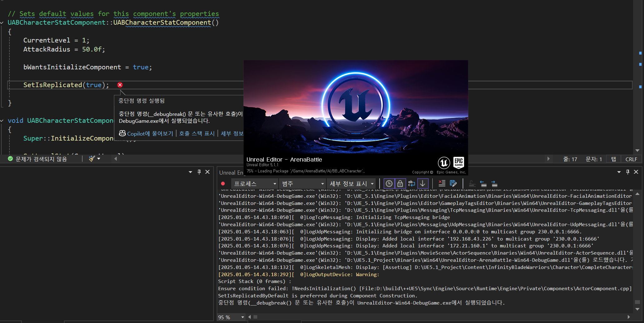Click the go to previous message icon
This screenshot has height=323, width=644.
click(483, 184)
